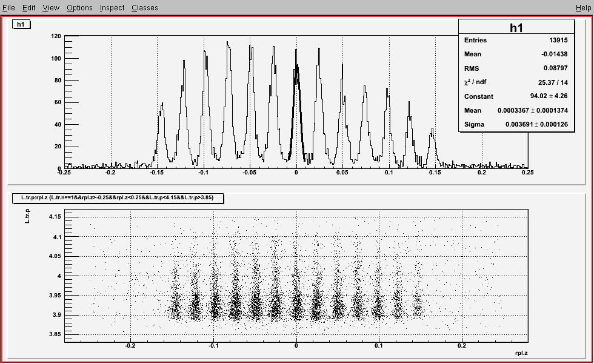594x364 pixels.
Task: Open the File menu
Action: (x=8, y=7)
